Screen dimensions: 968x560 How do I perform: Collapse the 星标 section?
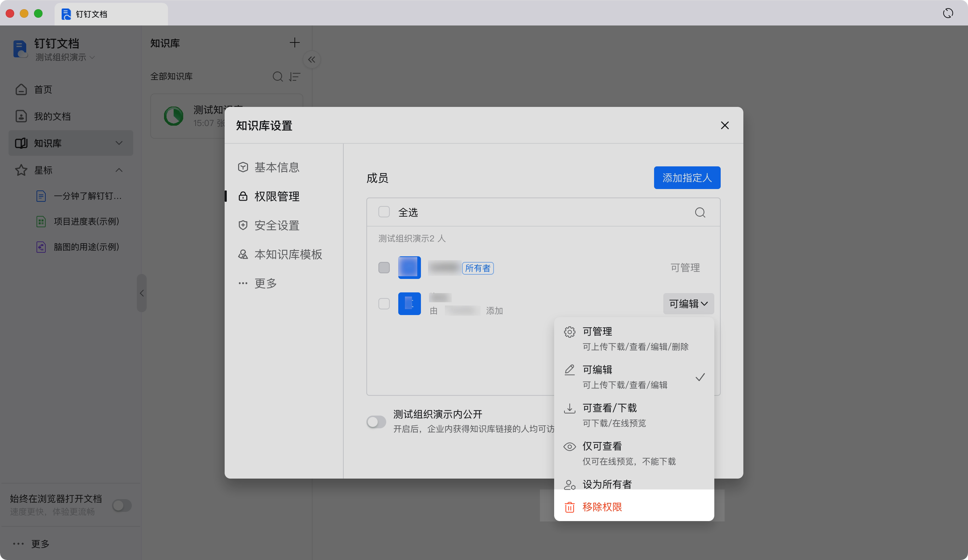pos(119,170)
